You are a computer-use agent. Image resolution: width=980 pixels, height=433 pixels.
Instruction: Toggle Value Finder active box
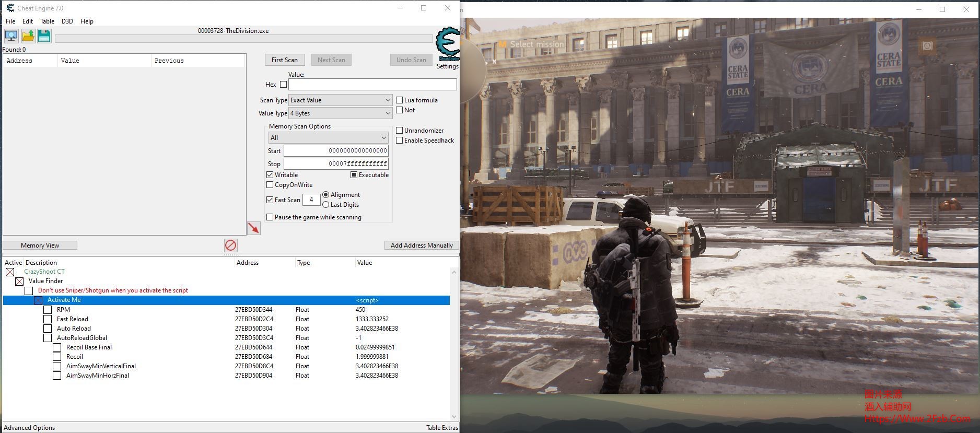[x=19, y=281]
